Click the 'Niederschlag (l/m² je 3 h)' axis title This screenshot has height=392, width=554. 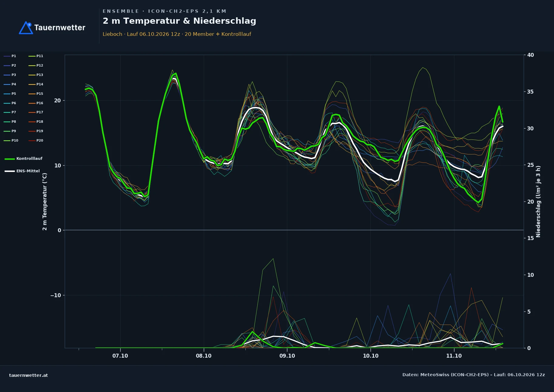[x=538, y=201]
